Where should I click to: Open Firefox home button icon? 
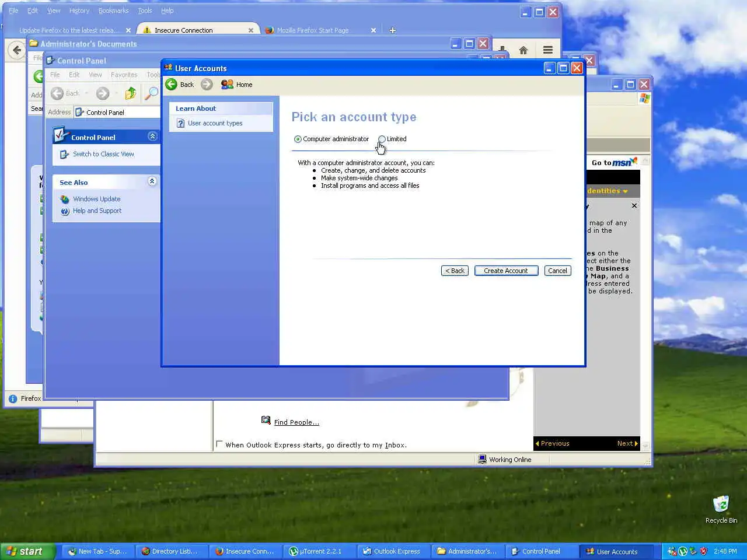pyautogui.click(x=523, y=50)
